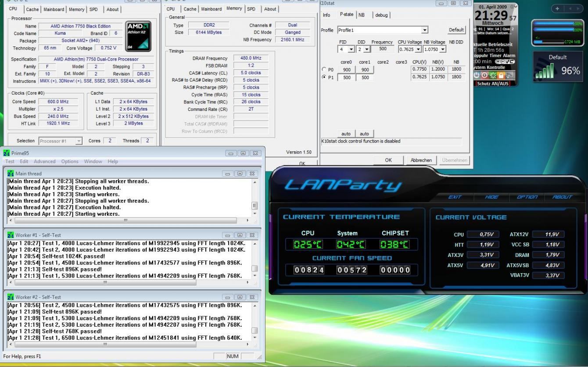The height and width of the screenshot is (367, 588).
Task: Click the timer checkmark icon in clock gadget
Action: tap(508, 62)
